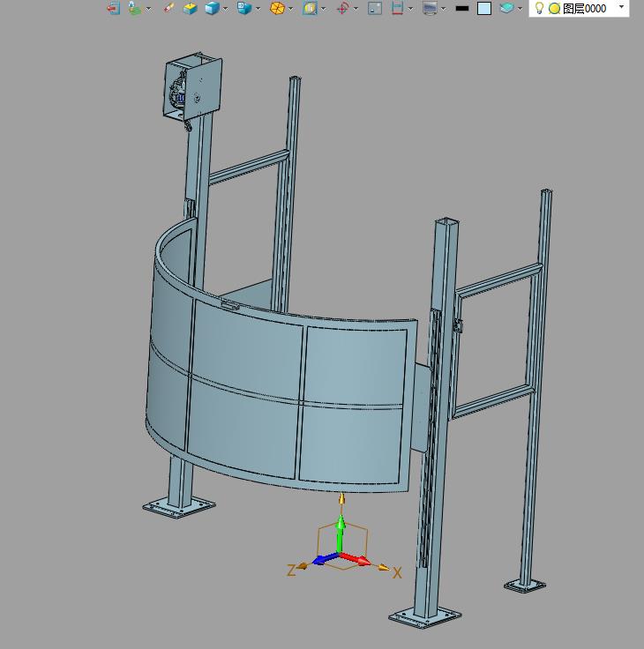Click the X axis label
Screen dimensions: 644x649
[x=397, y=573]
